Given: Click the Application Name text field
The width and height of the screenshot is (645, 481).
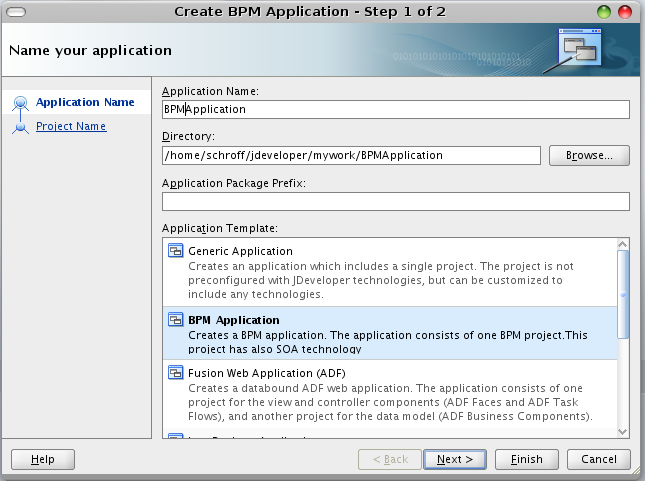Looking at the screenshot, I should [395, 109].
